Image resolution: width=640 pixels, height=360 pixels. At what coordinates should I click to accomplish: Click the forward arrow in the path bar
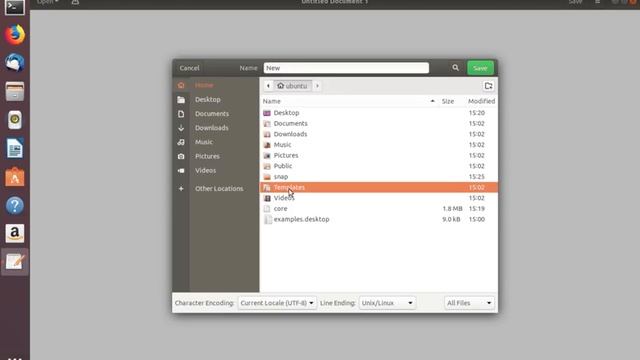click(x=317, y=86)
